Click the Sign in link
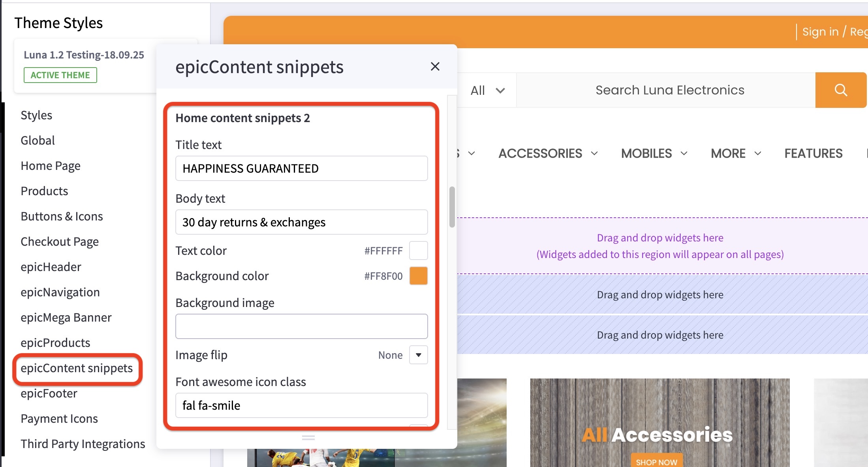The width and height of the screenshot is (868, 467). 820,31
